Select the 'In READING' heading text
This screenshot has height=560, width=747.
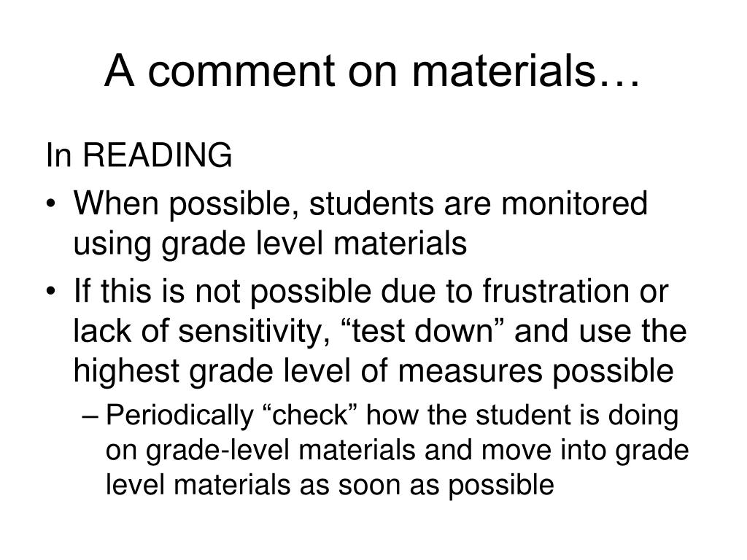[x=139, y=155]
